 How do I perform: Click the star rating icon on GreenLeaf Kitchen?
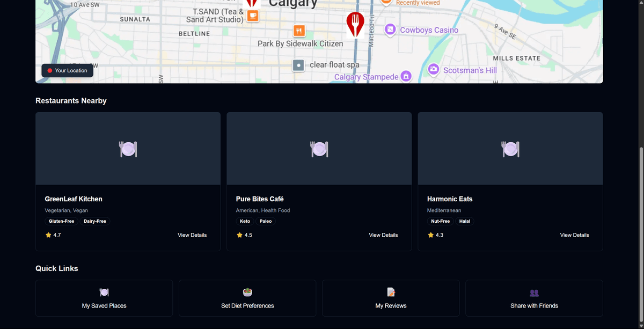coord(48,235)
